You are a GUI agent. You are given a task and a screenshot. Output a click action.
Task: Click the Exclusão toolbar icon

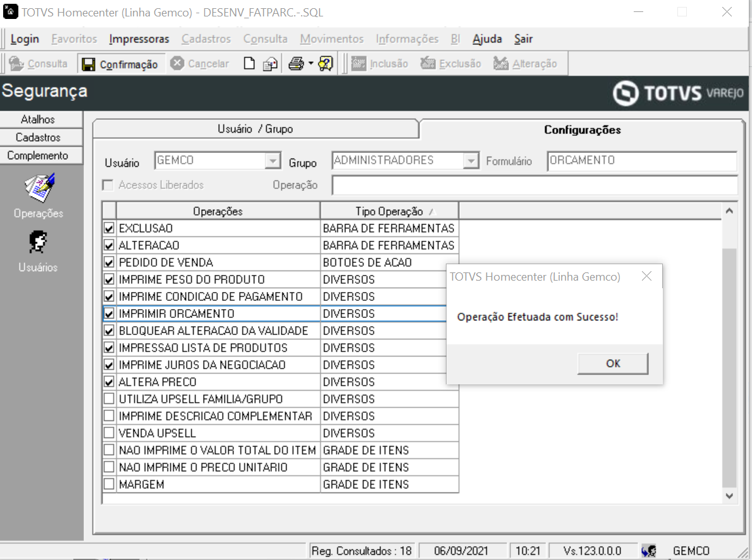pos(428,63)
